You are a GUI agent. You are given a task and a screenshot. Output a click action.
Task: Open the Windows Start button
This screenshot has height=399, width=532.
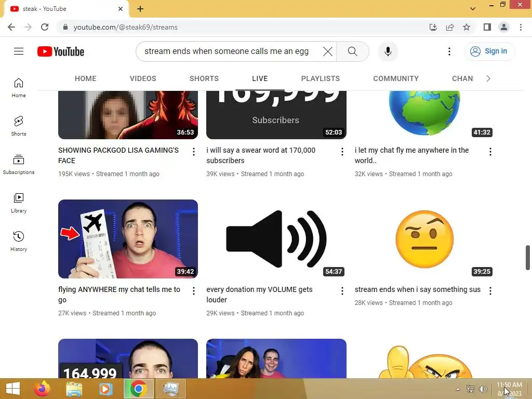coord(13,389)
